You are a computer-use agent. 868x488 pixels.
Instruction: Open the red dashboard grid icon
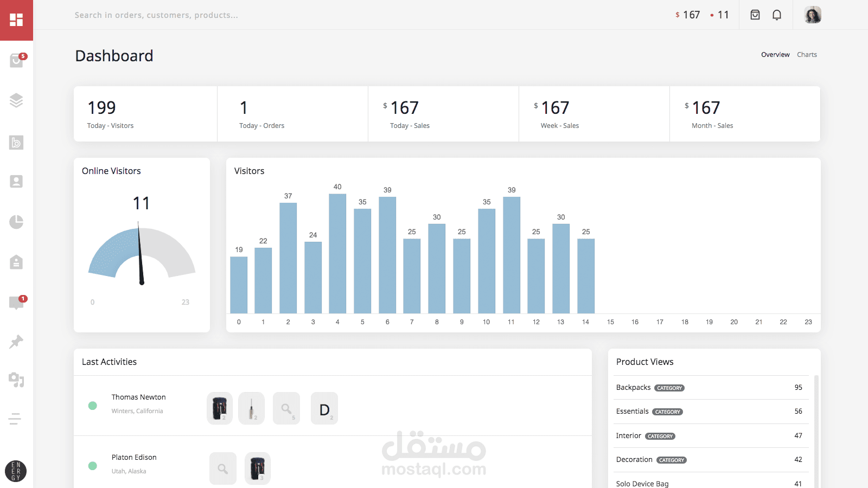pyautogui.click(x=16, y=20)
